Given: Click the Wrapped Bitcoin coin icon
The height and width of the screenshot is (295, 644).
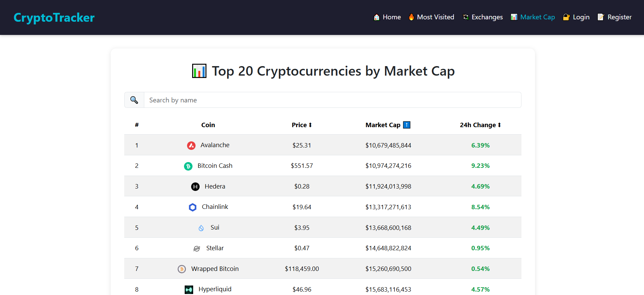Looking at the screenshot, I should coord(182,269).
